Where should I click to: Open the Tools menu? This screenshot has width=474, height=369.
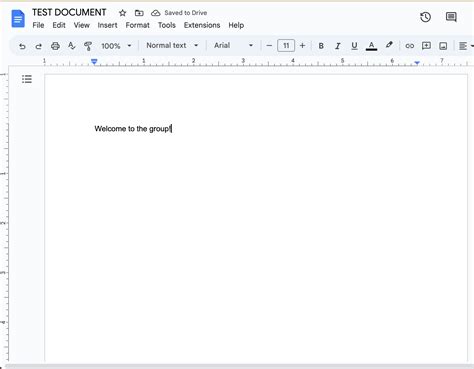[x=167, y=25]
